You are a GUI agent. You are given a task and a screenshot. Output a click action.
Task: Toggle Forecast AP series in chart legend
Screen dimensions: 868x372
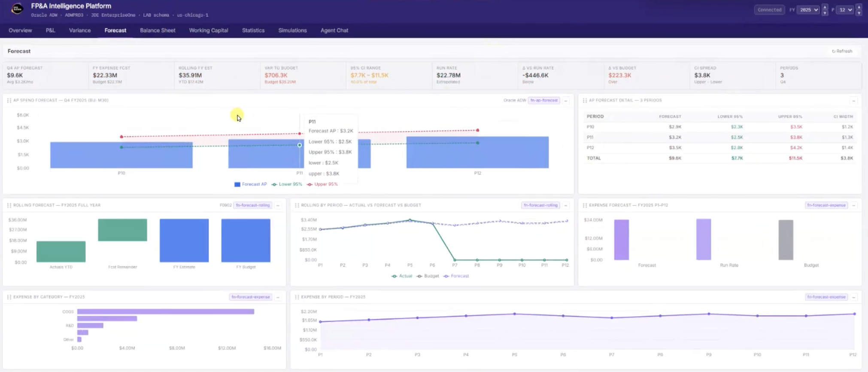[x=250, y=184]
